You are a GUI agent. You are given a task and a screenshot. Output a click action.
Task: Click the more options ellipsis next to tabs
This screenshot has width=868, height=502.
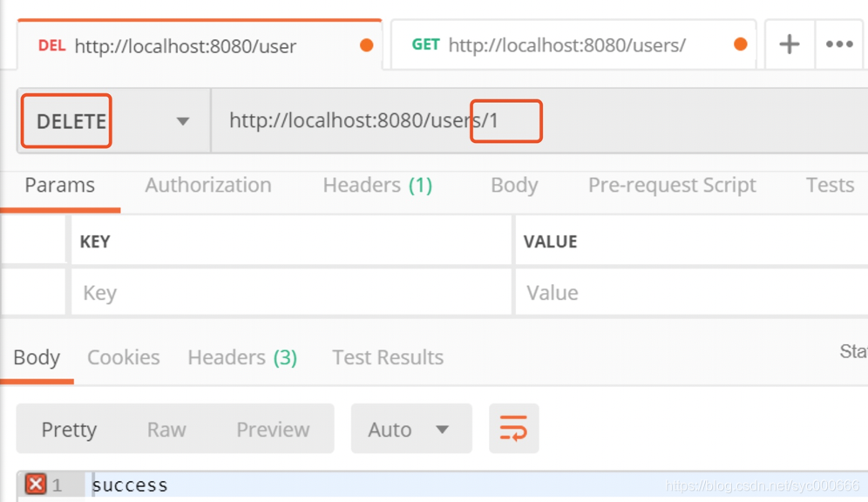(838, 44)
